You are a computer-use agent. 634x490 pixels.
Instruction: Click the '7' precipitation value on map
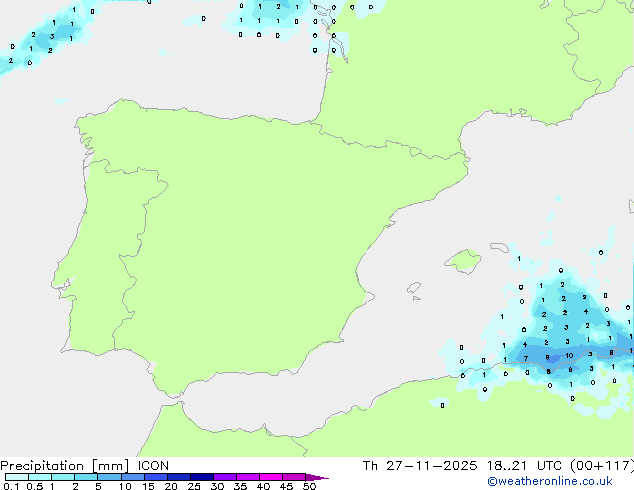526,358
